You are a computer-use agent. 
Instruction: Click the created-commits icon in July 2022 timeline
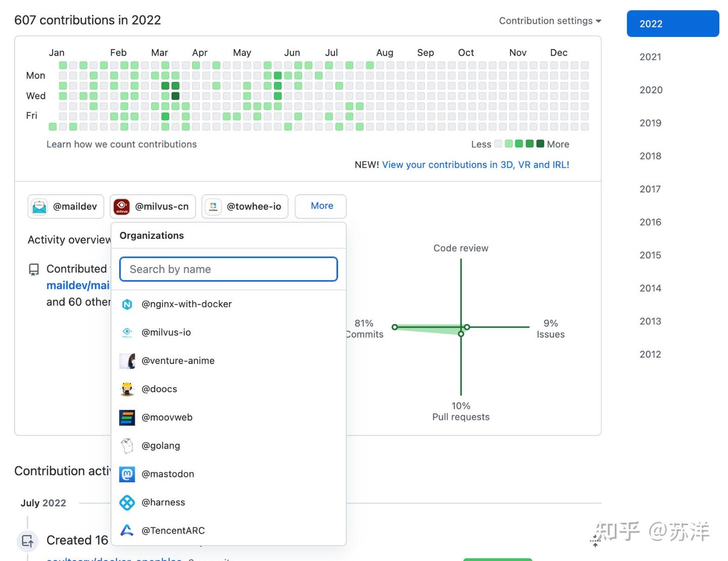pos(27,541)
